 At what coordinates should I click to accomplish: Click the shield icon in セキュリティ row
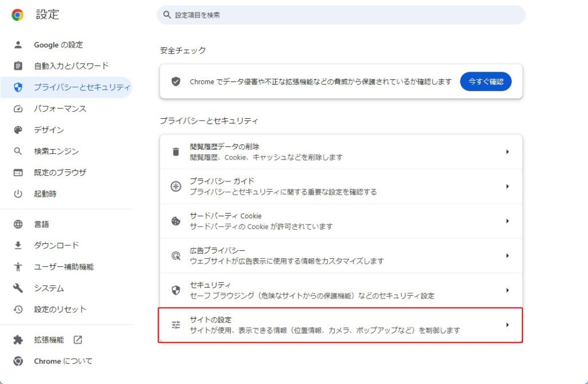tap(176, 290)
